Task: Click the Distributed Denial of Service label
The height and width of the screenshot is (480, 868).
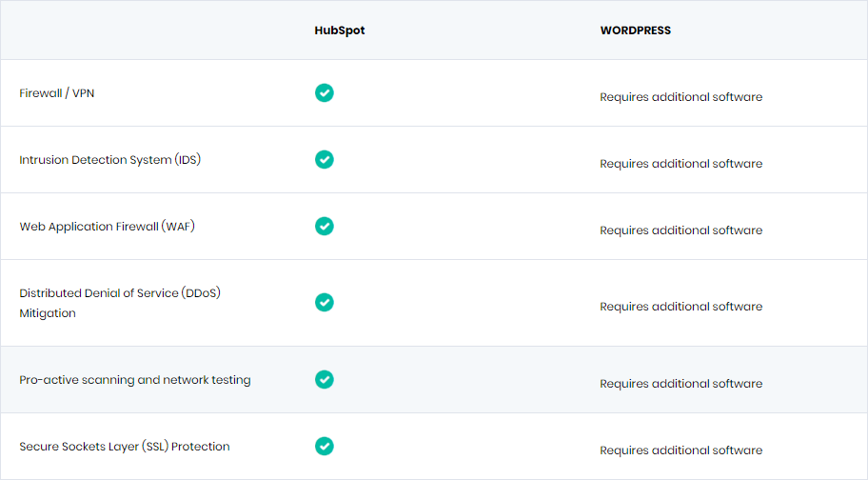Action: [120, 302]
